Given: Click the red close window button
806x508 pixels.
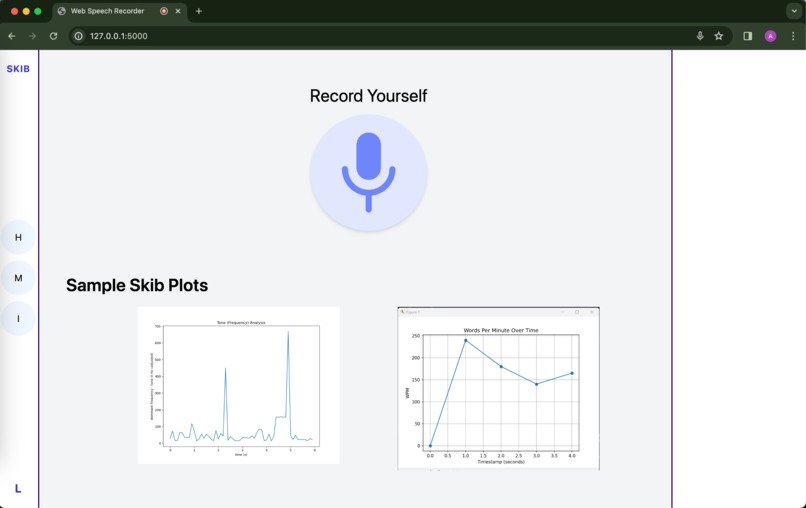Looking at the screenshot, I should point(14,11).
